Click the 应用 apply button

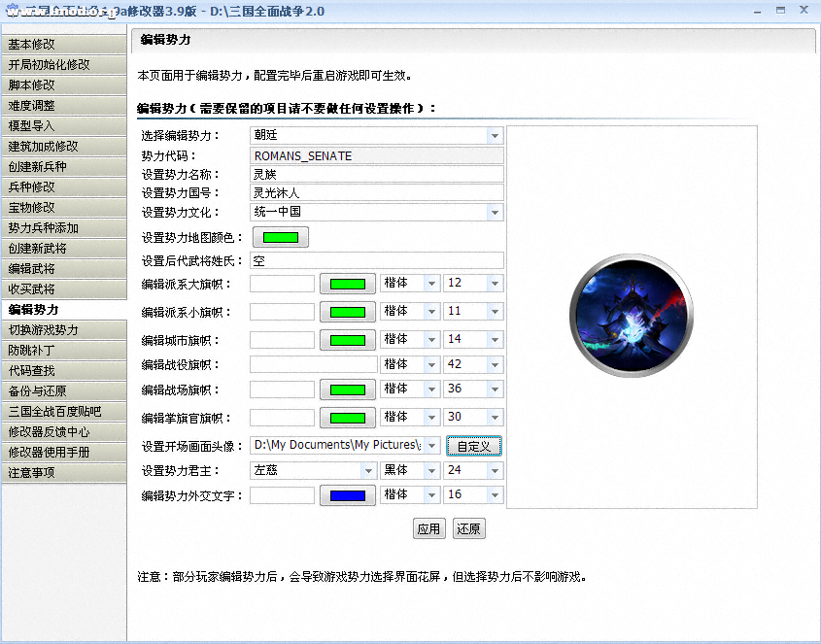[x=428, y=529]
